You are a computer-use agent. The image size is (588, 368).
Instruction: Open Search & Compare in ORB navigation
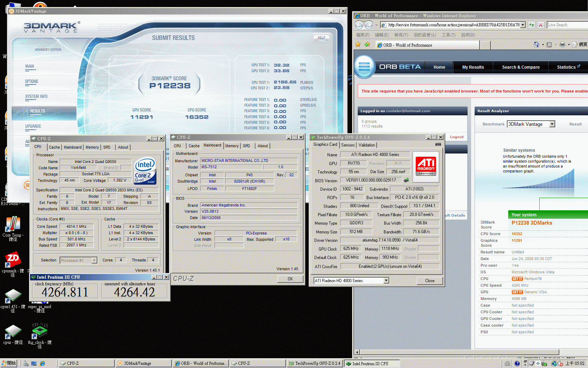[x=521, y=67]
